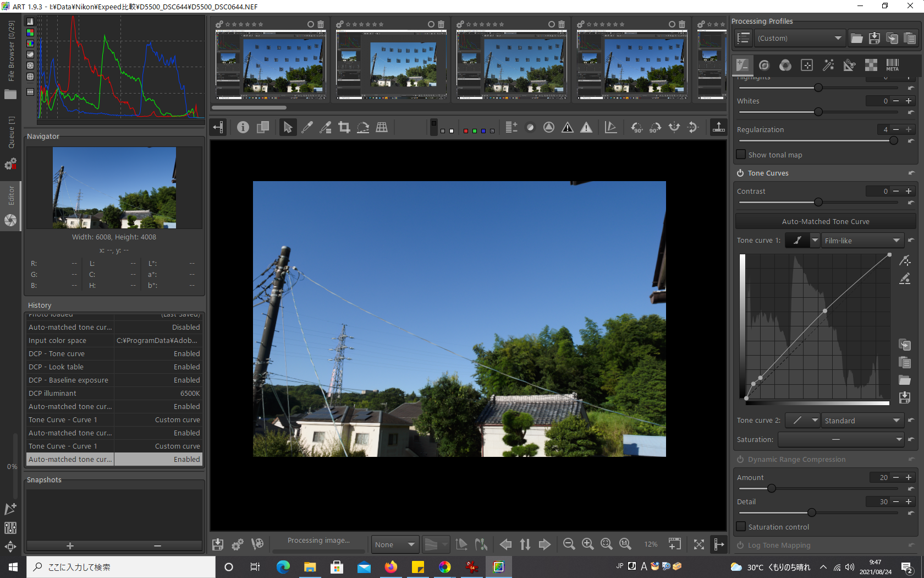Navigate to the next image
The image size is (924, 578).
click(544, 544)
